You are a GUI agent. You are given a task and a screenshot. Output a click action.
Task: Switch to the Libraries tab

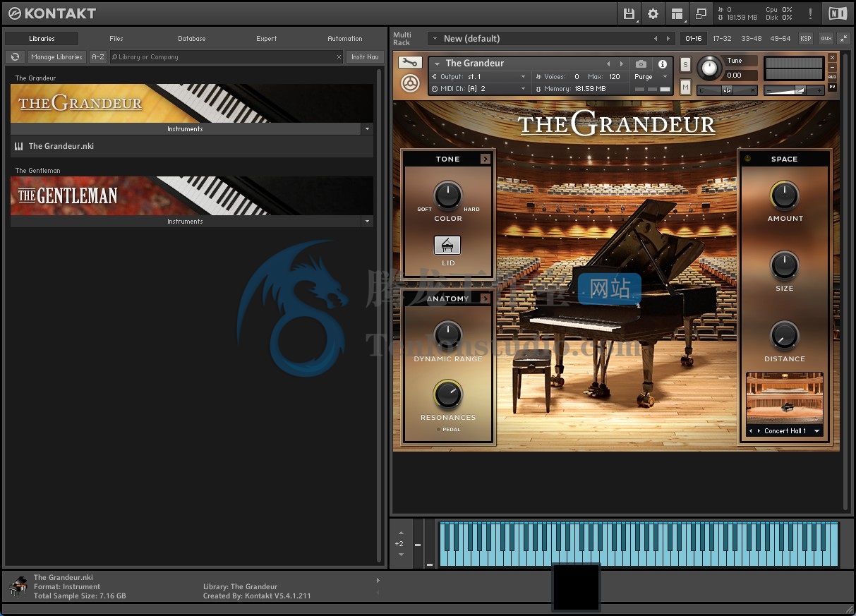pos(42,39)
